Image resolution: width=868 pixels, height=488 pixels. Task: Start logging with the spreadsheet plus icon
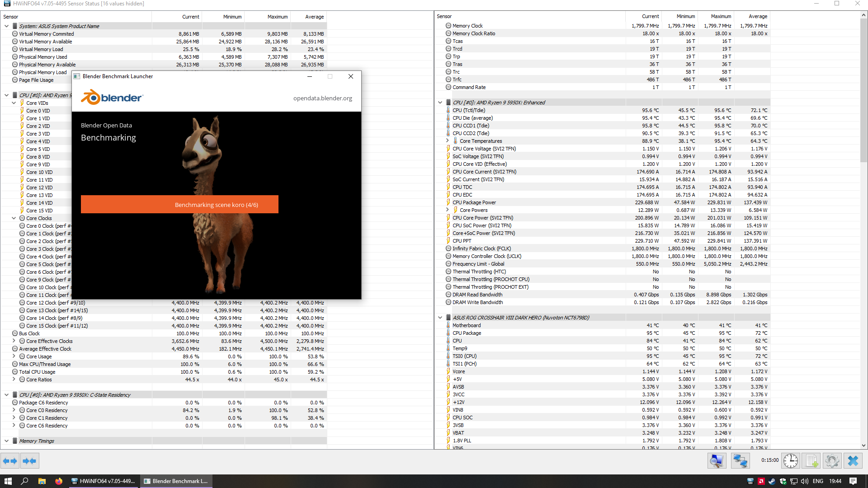click(811, 461)
